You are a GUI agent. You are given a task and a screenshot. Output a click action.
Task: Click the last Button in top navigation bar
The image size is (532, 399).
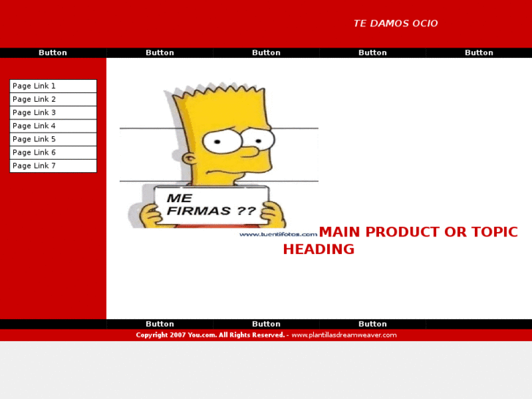point(479,53)
